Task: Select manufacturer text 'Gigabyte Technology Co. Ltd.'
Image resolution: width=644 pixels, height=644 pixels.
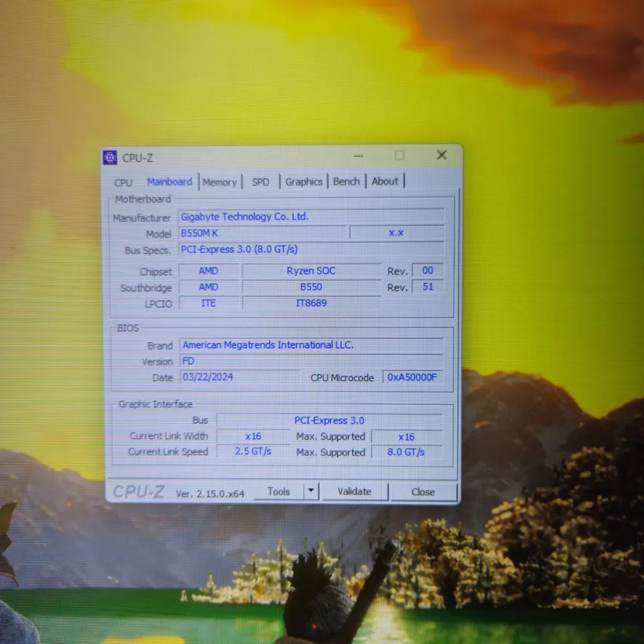Action: [245, 216]
